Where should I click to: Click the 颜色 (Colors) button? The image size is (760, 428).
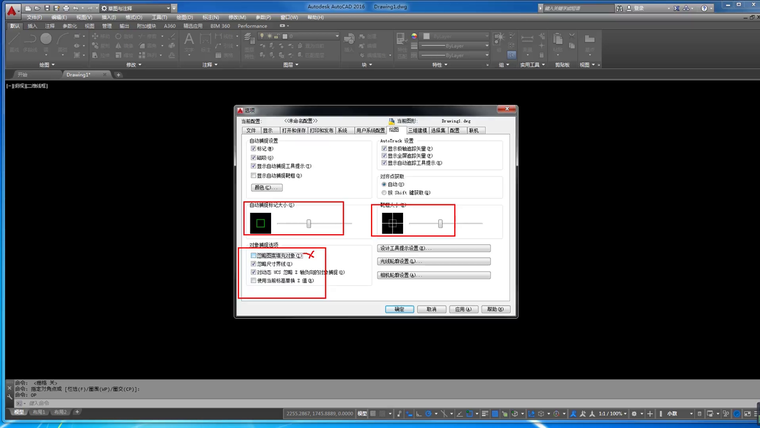[x=266, y=187]
